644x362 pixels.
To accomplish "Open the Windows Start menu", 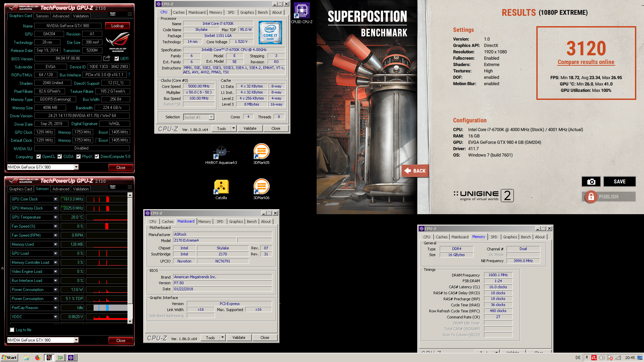I will [x=9, y=357].
